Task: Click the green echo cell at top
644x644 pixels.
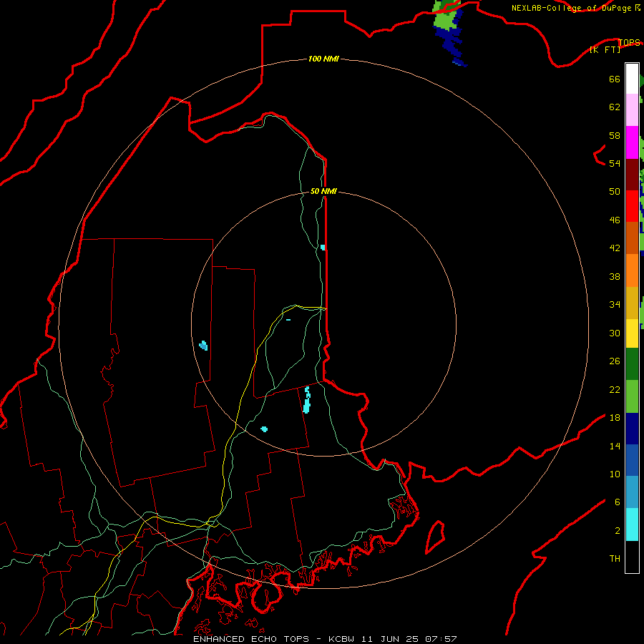Action: 446,16
